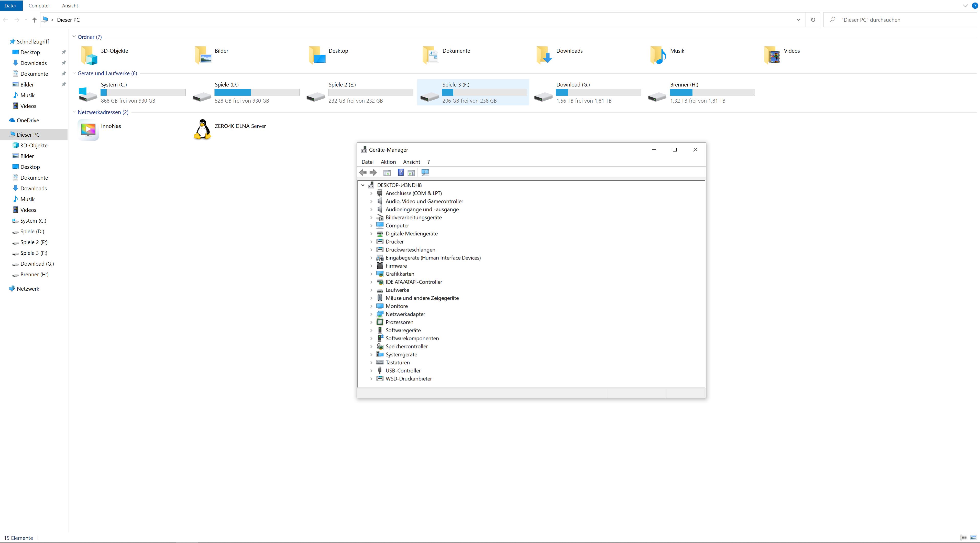Open OneDrive in the navigation pane

(x=28, y=120)
